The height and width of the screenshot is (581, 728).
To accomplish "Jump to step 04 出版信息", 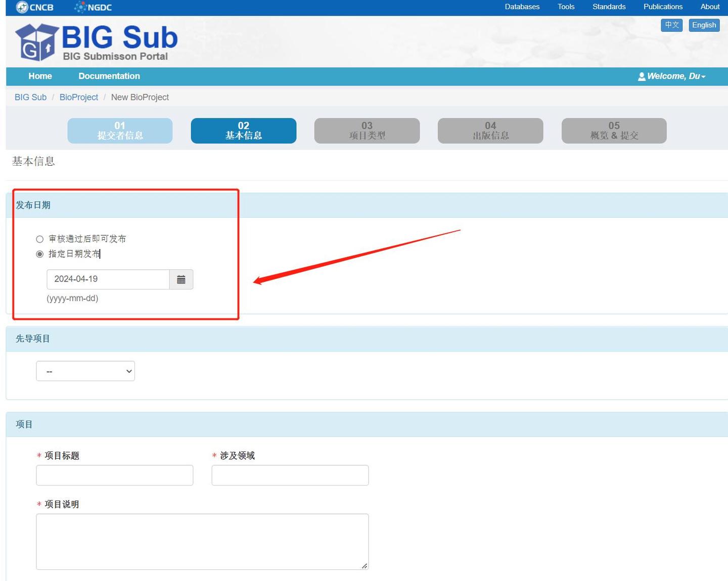I will [490, 131].
